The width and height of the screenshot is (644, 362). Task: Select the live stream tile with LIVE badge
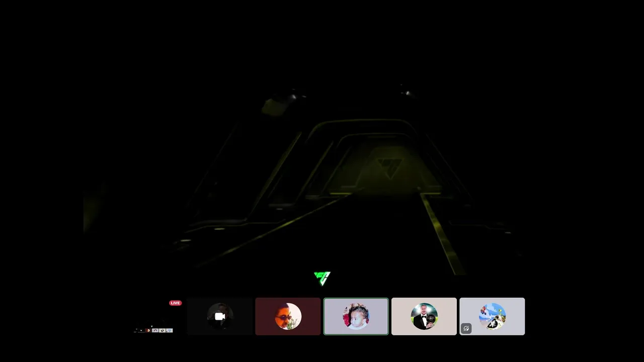[x=151, y=316]
